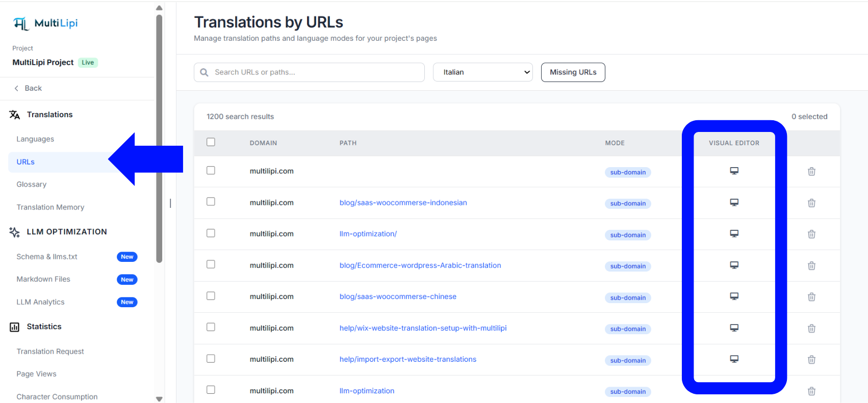Open Page Views statistics
The image size is (868, 403).
click(37, 374)
